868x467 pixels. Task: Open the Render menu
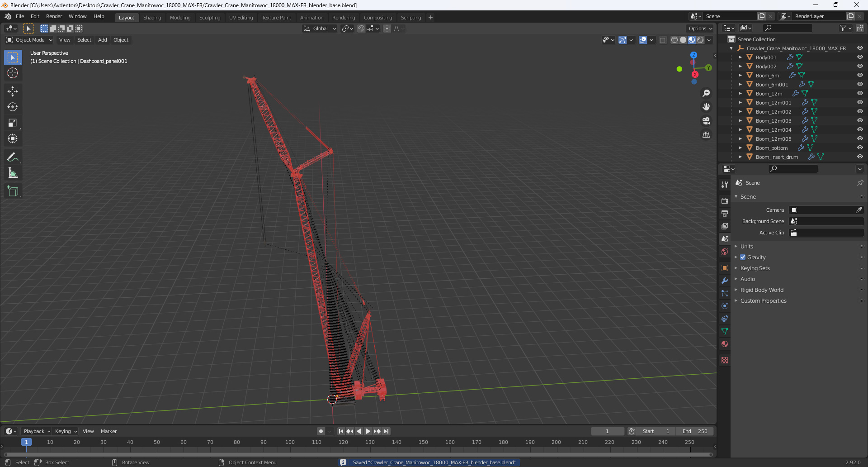click(54, 16)
